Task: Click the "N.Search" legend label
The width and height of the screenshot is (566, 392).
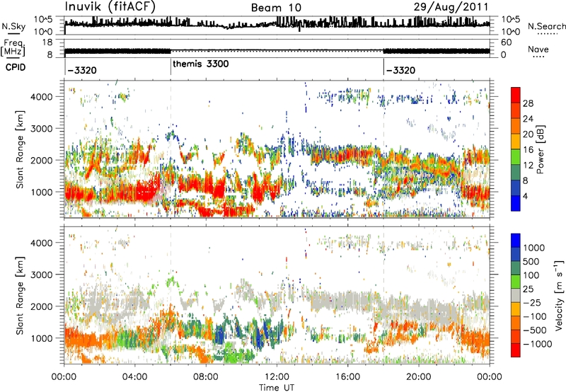Action: click(x=546, y=26)
